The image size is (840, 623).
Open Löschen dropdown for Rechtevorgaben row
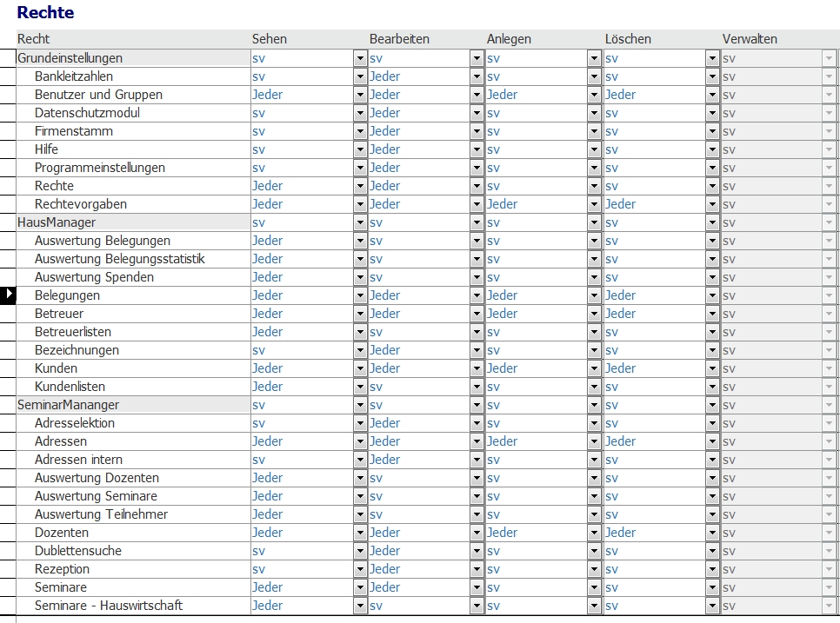[x=712, y=204]
